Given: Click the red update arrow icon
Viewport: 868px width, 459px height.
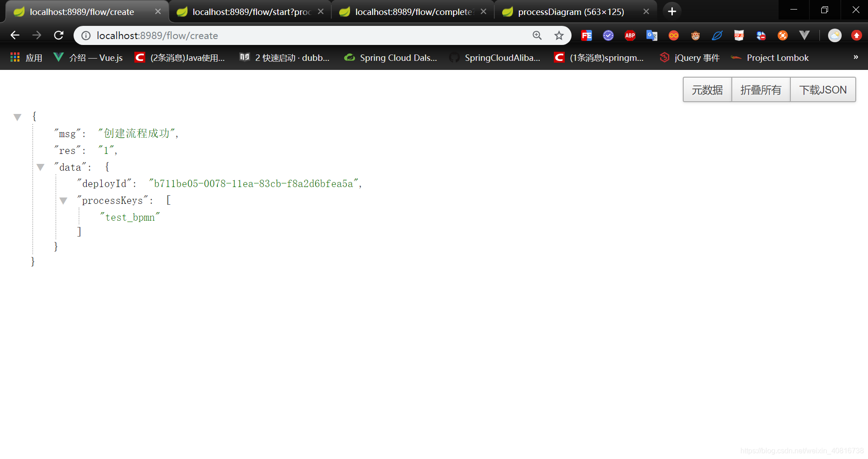Looking at the screenshot, I should coord(856,35).
